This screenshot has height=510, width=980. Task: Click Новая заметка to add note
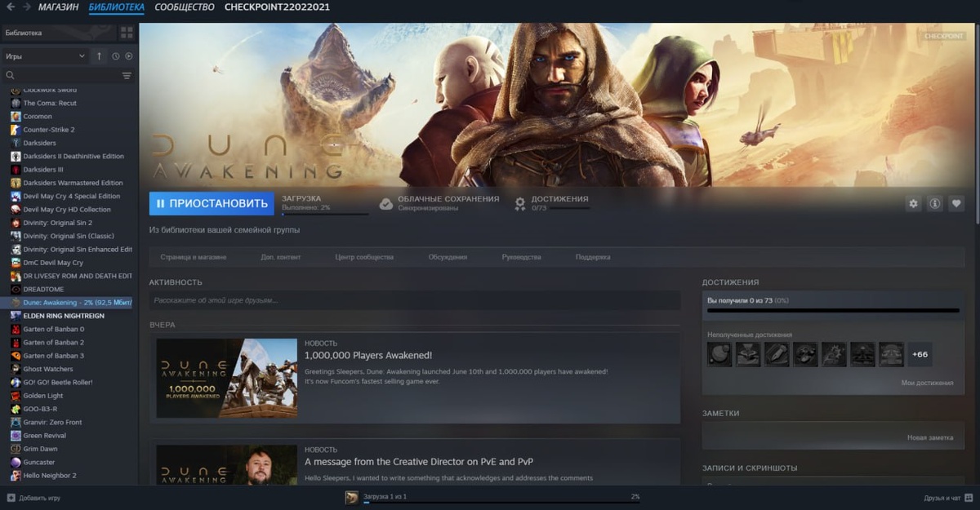(929, 437)
